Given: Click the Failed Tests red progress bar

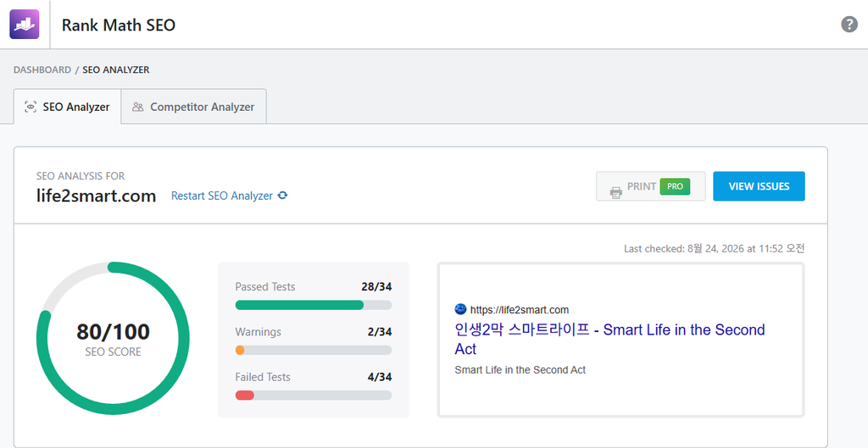Looking at the screenshot, I should (x=314, y=395).
